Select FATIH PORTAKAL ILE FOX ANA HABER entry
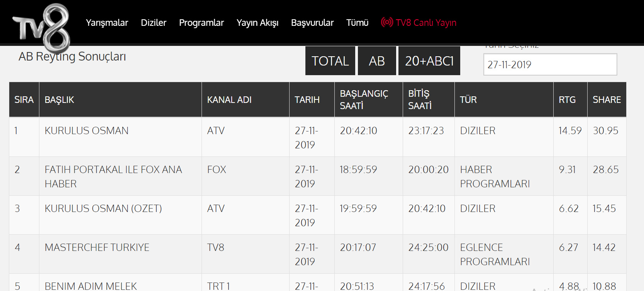Viewport: 644px width, 291px height. point(113,176)
